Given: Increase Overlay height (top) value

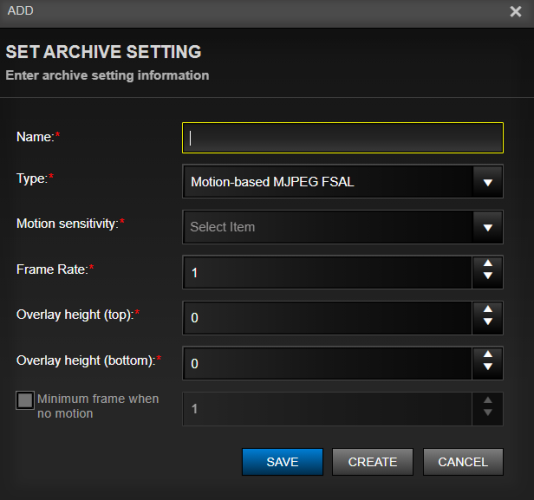Looking at the screenshot, I should (488, 309).
